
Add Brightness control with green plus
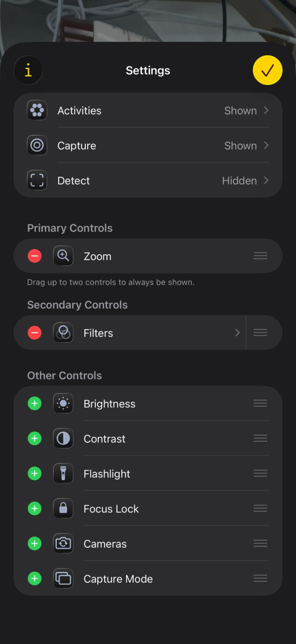coord(35,404)
